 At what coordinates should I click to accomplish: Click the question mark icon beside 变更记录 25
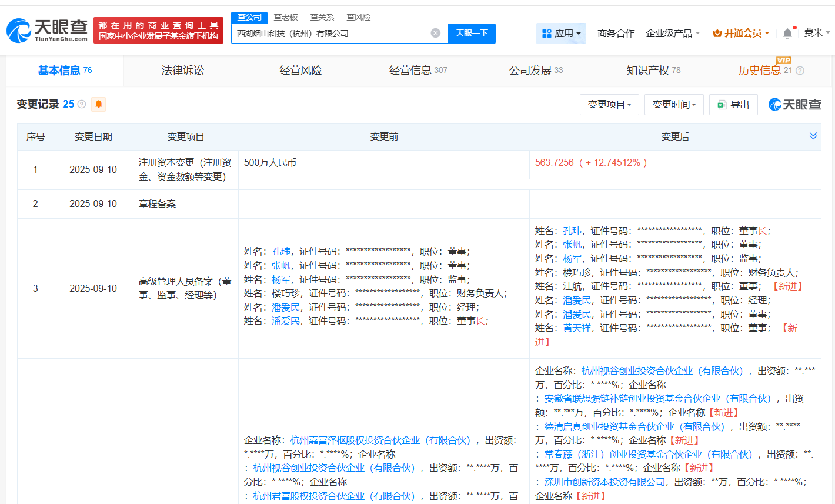tap(81, 104)
